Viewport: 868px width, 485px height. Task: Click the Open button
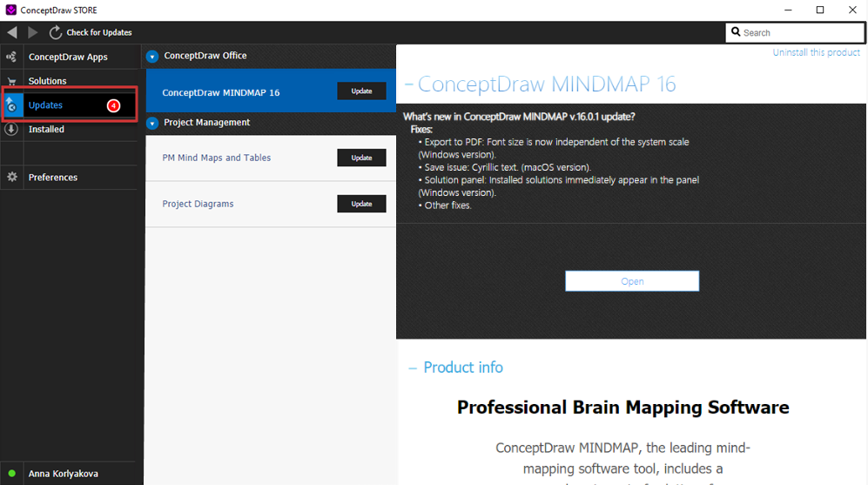coord(631,280)
